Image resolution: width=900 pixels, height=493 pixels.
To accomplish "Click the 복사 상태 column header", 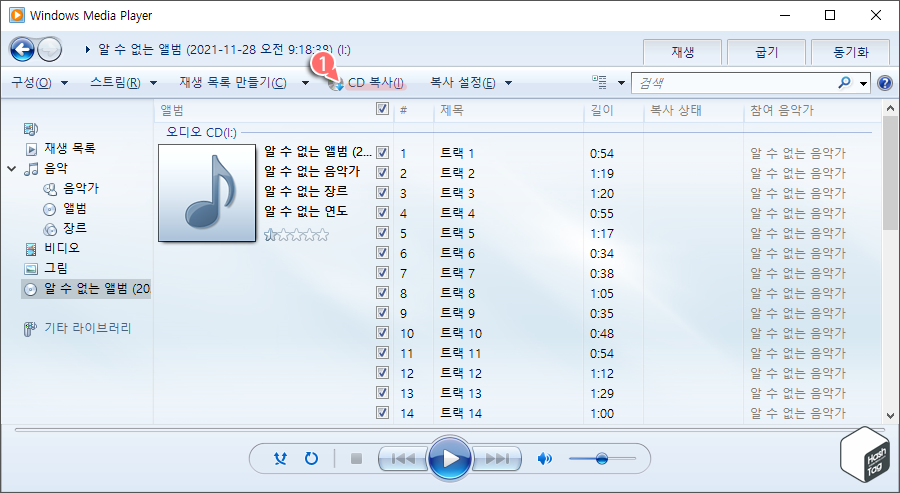I will 693,110.
